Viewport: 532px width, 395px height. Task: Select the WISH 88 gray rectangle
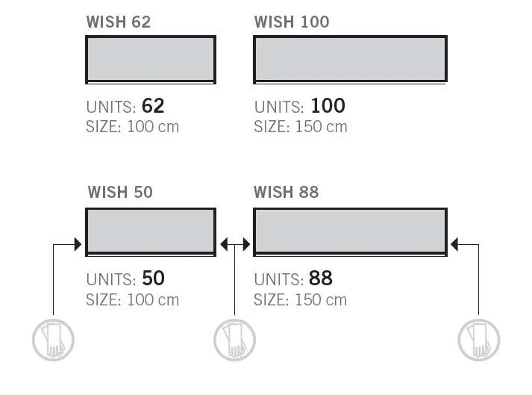coord(350,231)
